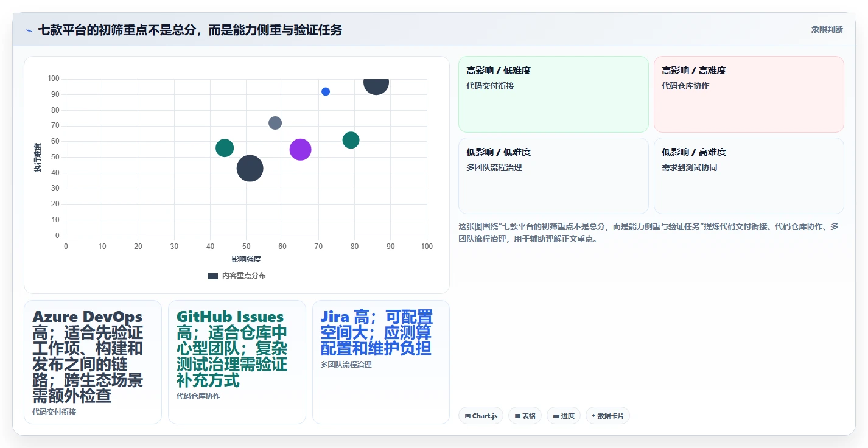868x448 pixels.
Task: Select the GitHub Issues data card
Action: 237,362
